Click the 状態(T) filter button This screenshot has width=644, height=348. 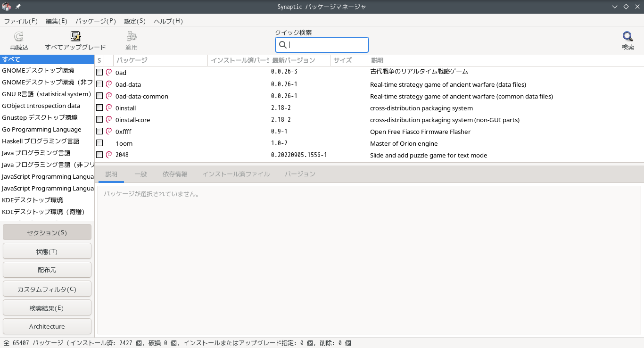tap(47, 251)
